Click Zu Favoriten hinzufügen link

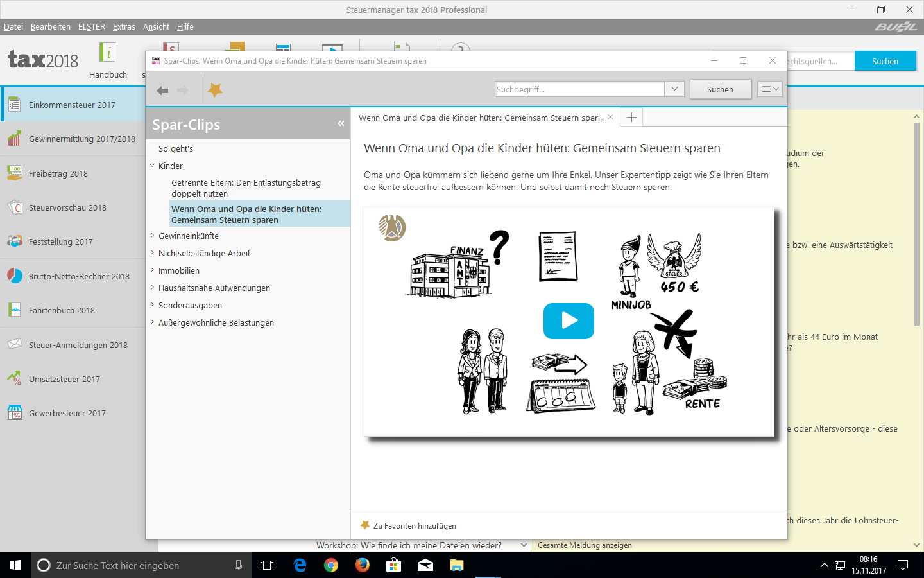coord(409,525)
